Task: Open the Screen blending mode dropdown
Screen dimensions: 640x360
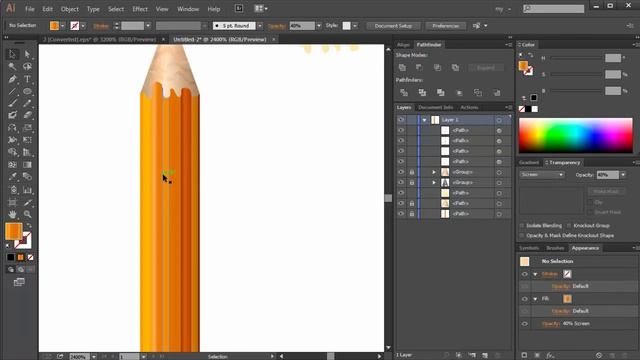Action: (542, 175)
